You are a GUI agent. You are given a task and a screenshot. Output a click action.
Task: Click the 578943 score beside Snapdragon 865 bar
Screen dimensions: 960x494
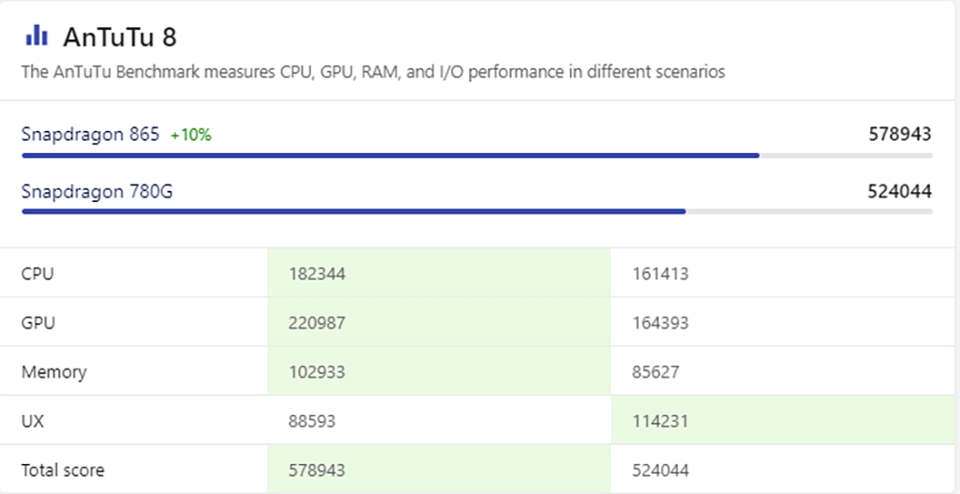pos(900,134)
